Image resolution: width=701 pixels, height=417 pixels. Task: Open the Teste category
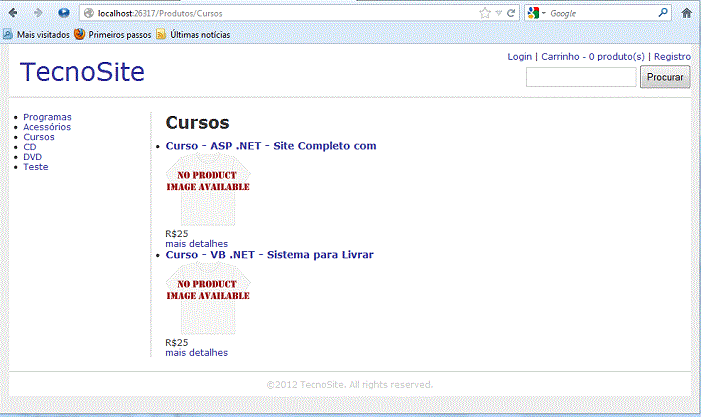pos(36,167)
